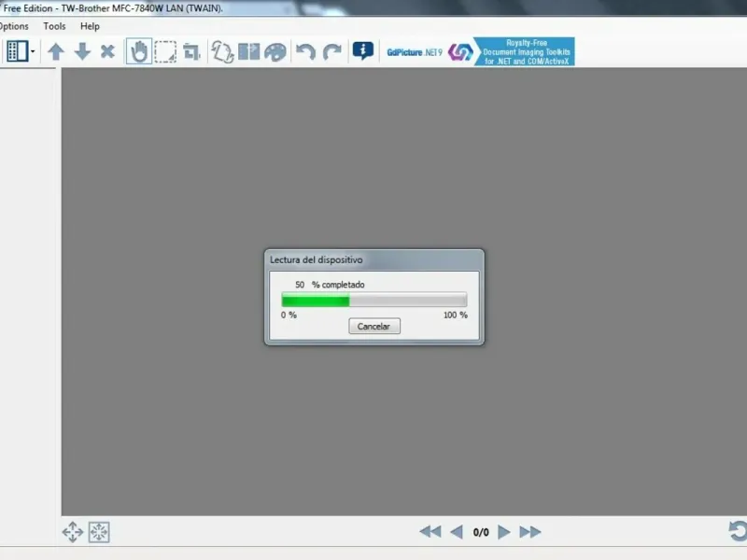This screenshot has width=747, height=560.
Task: Open the split/compare pages icon
Action: point(248,51)
